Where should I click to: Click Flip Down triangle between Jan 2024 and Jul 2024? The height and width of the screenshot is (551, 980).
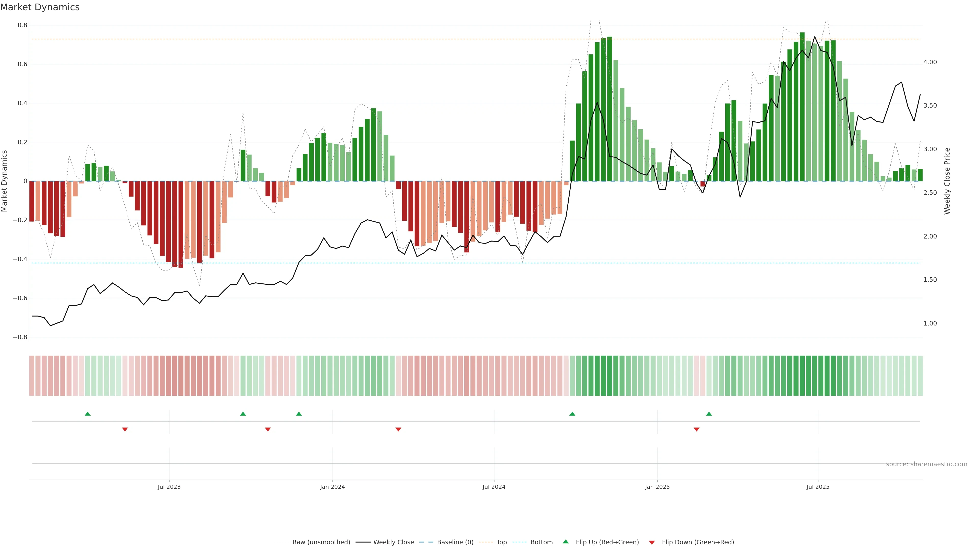coord(398,429)
